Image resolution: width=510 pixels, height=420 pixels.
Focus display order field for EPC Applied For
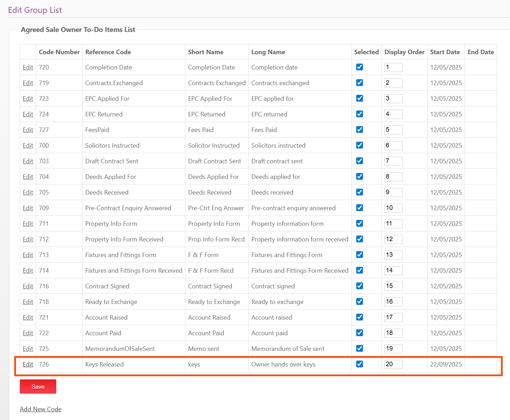(393, 99)
